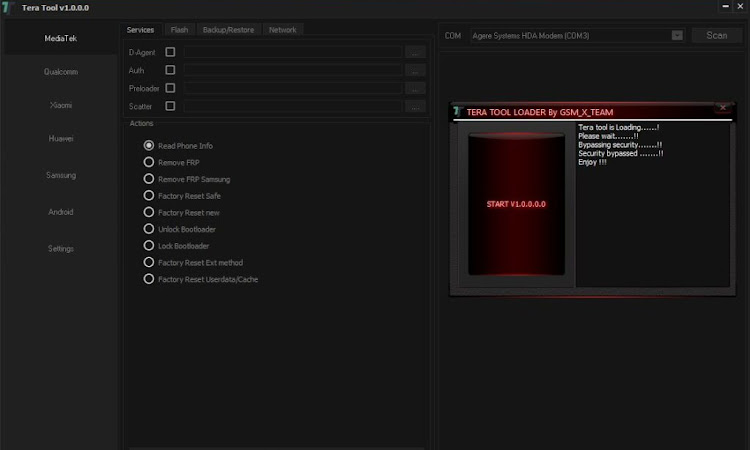750x450 pixels.
Task: Open the MediaTek section in sidebar
Action: point(60,38)
